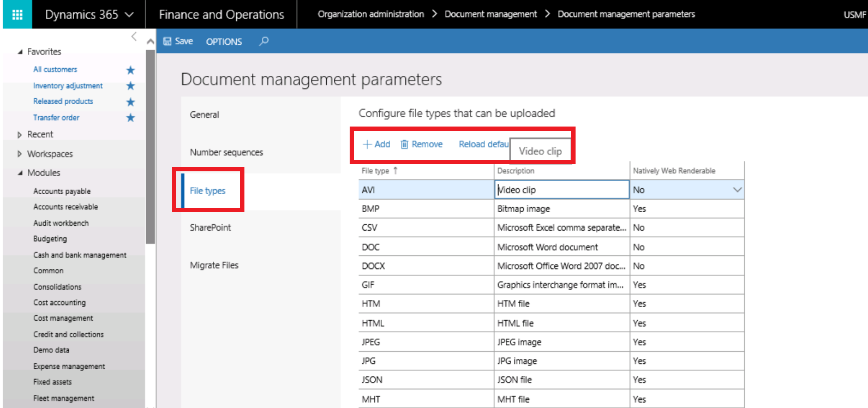The image size is (868, 408).
Task: Open the Accounts receivable module
Action: pyautogui.click(x=65, y=207)
